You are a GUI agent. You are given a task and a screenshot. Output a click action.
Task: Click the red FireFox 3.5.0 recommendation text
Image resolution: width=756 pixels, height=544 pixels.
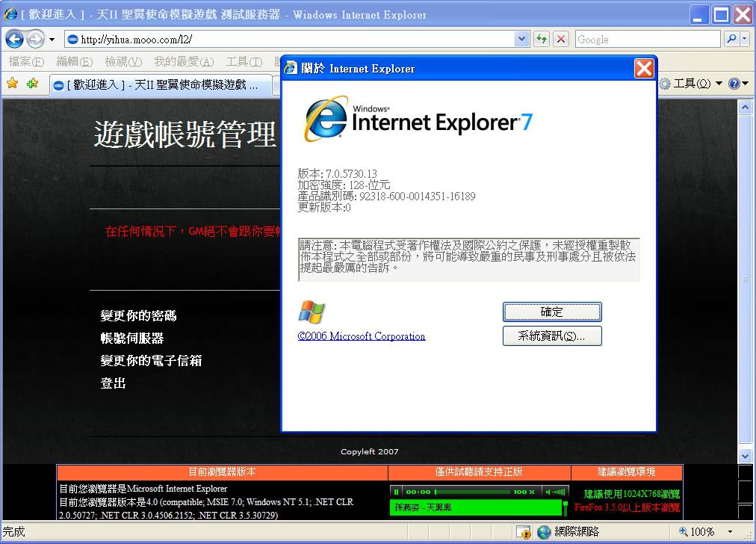click(x=627, y=507)
